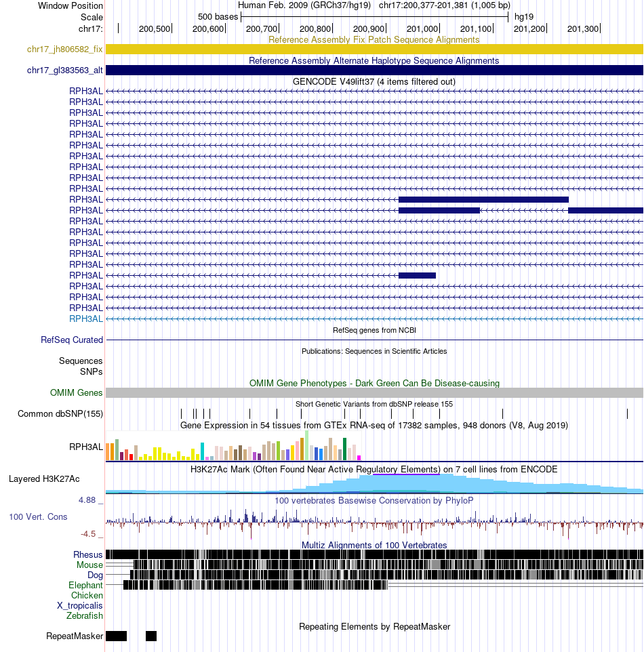Click the chr17: ruler label
The image size is (644, 652).
(x=90, y=28)
